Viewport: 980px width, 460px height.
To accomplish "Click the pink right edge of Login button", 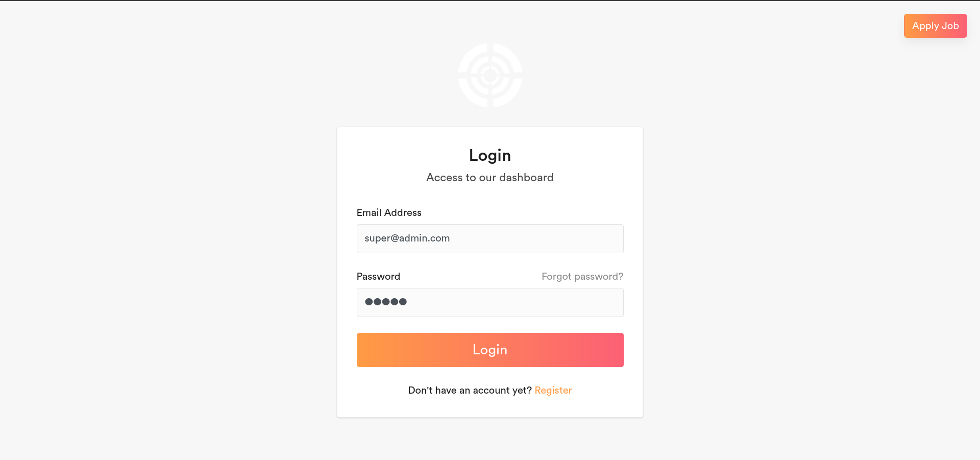I will point(616,350).
